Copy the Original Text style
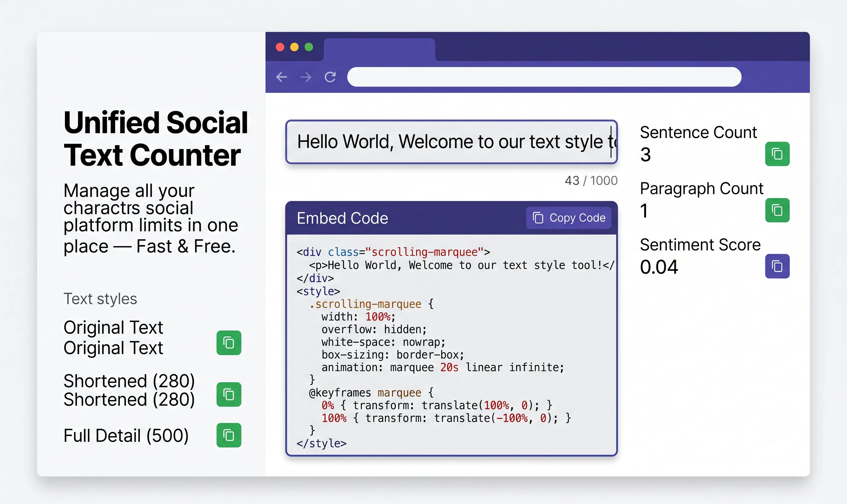 (x=229, y=343)
